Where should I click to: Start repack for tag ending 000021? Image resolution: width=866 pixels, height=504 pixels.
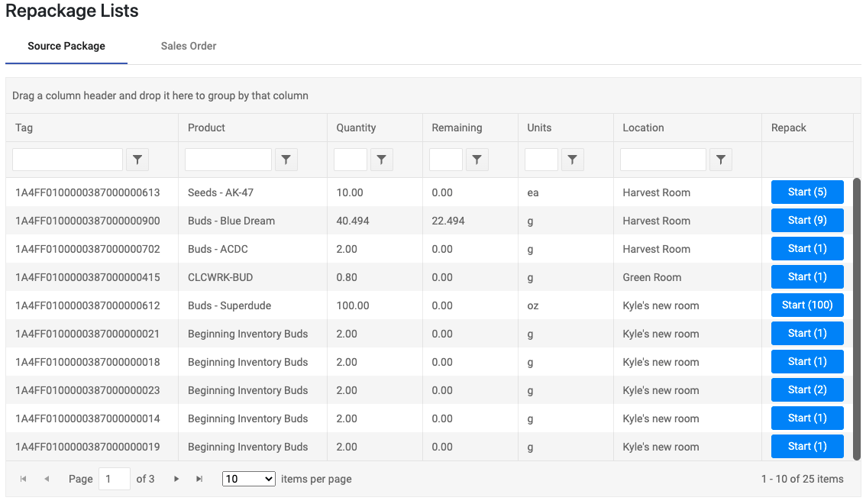(x=807, y=333)
